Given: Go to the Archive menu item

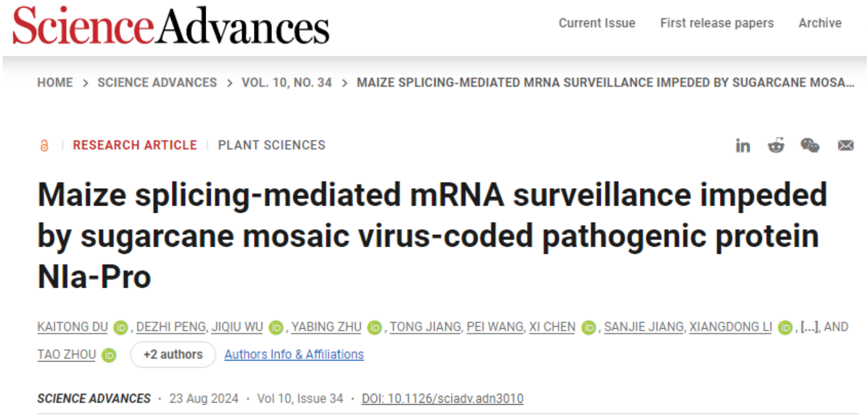Looking at the screenshot, I should [820, 23].
